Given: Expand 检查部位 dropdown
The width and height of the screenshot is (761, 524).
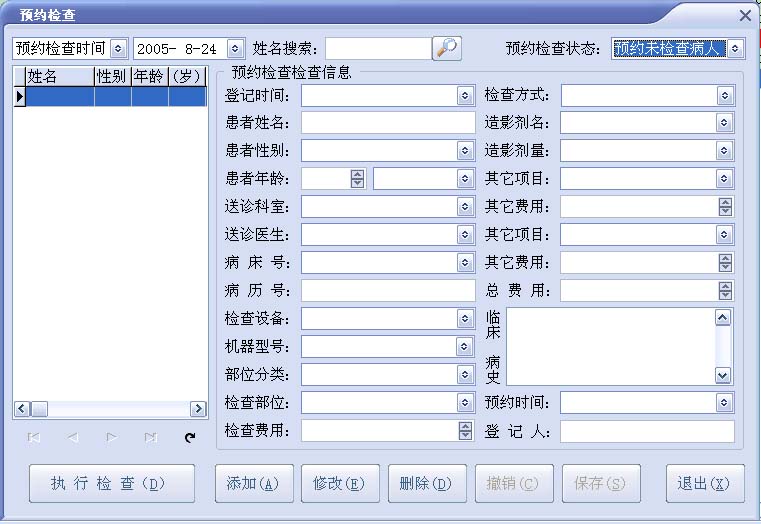Looking at the screenshot, I should tap(465, 402).
